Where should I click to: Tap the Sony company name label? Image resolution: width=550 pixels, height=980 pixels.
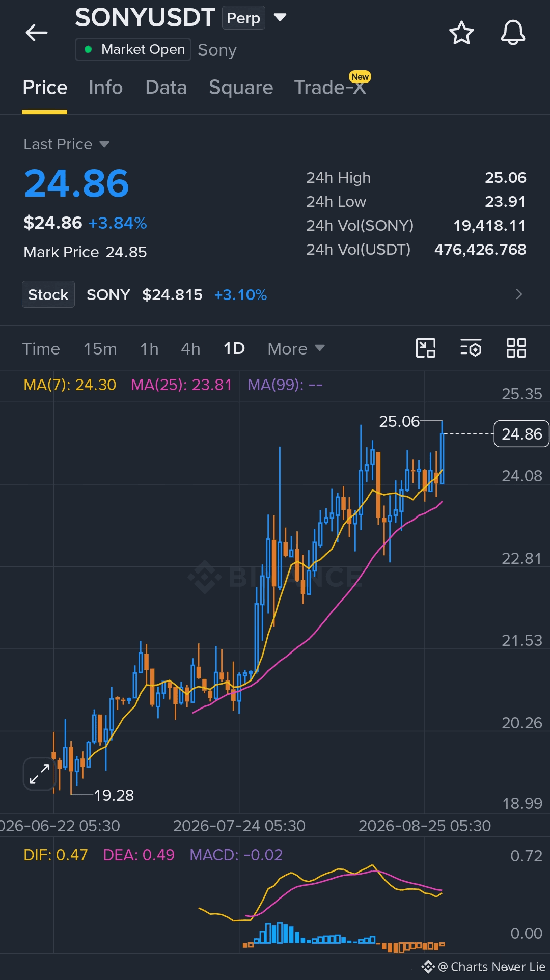(x=217, y=50)
